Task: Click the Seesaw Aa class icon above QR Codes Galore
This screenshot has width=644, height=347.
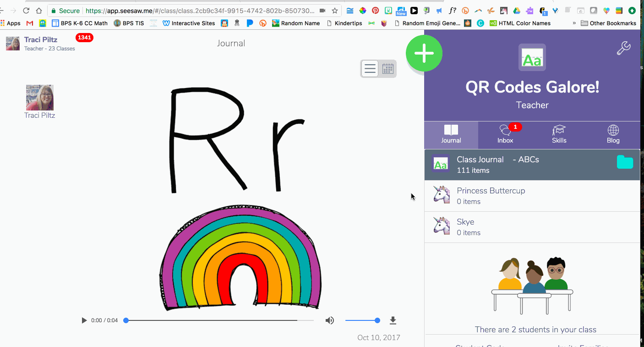Action: coord(532,57)
